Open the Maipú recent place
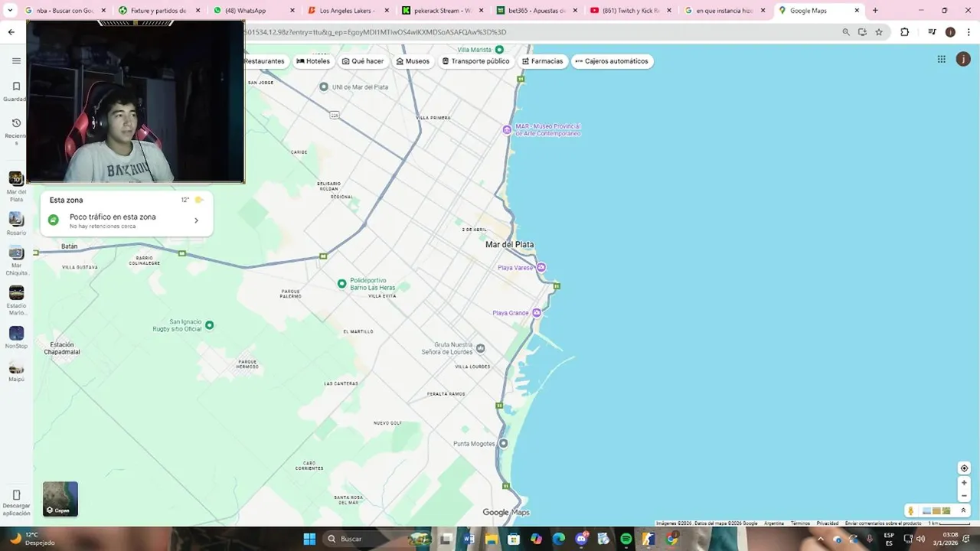980x551 pixels. [x=16, y=367]
